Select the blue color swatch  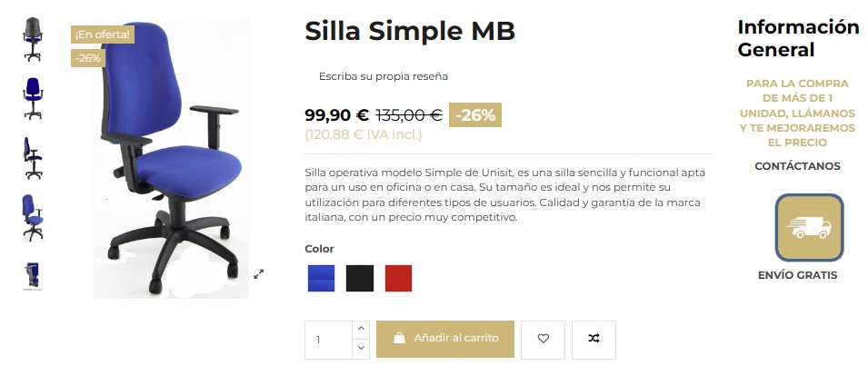[321, 278]
